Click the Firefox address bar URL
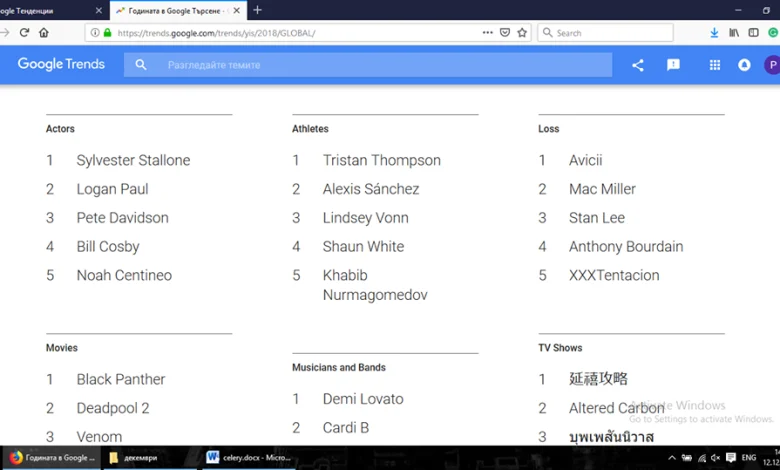 tap(216, 33)
